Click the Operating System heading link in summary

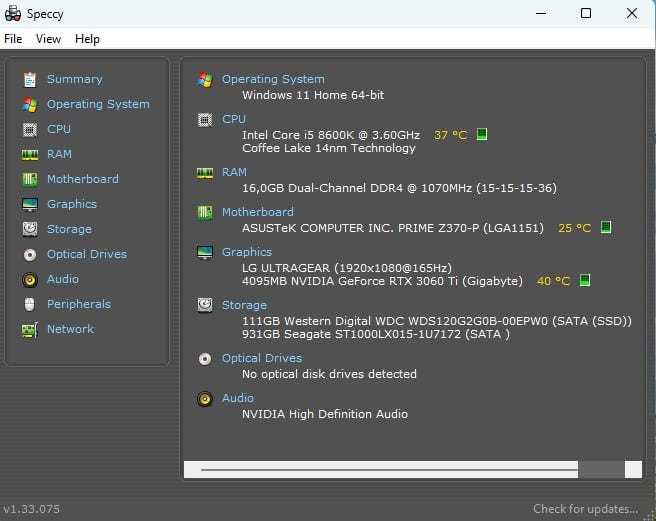[273, 79]
